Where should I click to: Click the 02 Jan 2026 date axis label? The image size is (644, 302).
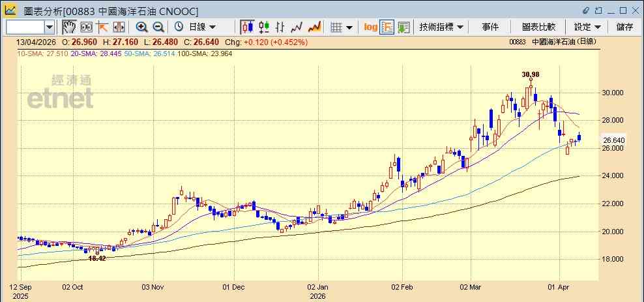317,292
